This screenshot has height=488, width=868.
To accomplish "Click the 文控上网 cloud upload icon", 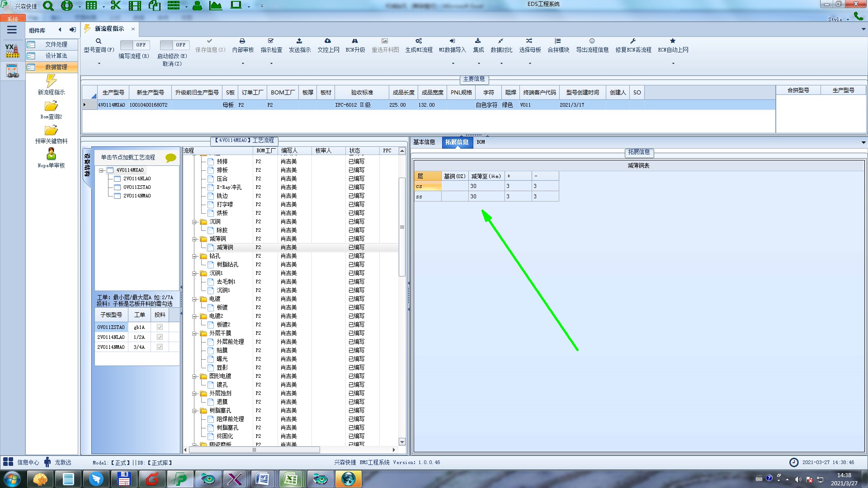I will tap(328, 41).
